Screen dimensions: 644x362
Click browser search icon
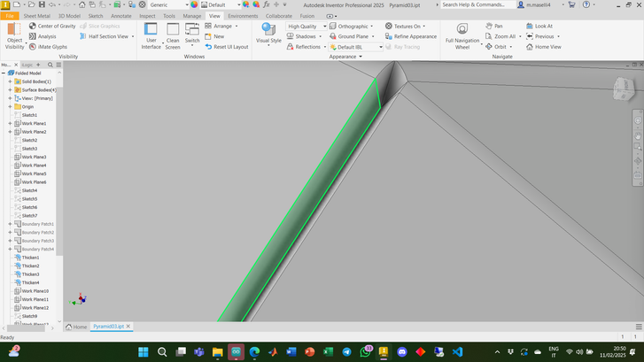(x=50, y=65)
